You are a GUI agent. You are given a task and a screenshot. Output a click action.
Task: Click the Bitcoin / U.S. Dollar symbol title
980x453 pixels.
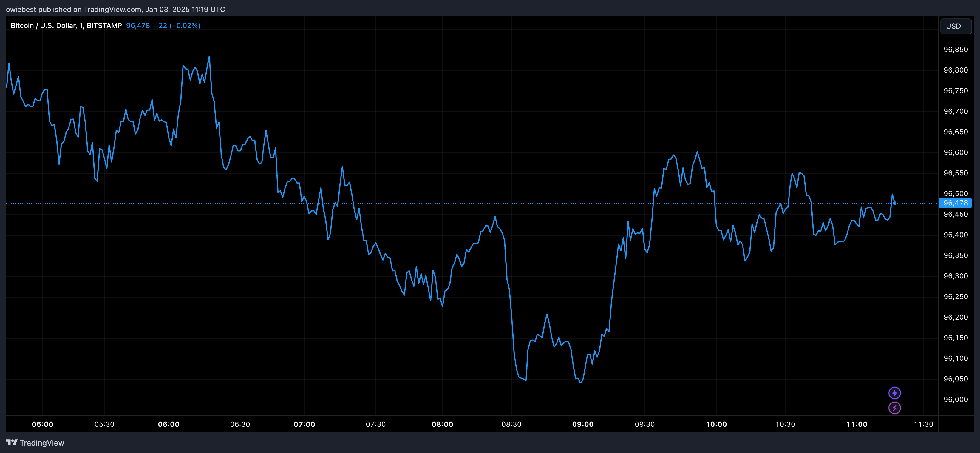pos(66,25)
